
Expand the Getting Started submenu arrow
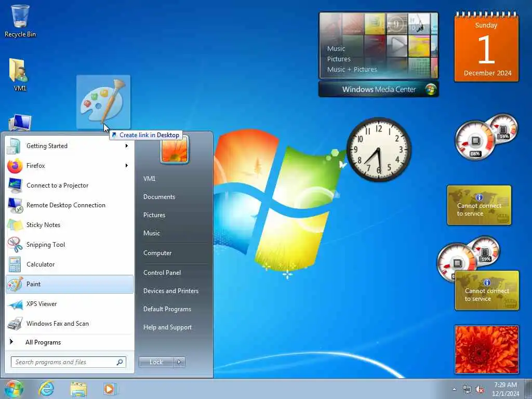[x=127, y=146]
